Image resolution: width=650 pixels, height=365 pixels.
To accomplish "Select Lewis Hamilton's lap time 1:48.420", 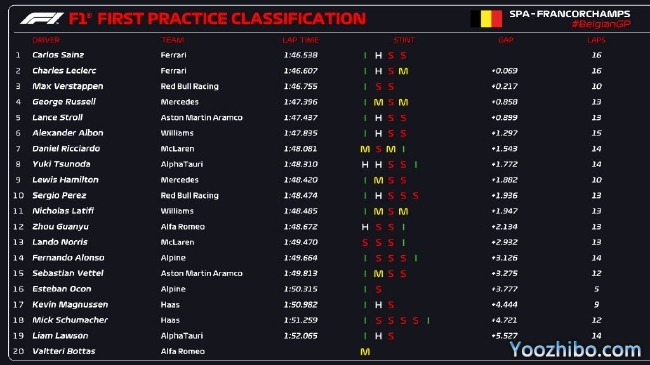I will (301, 180).
